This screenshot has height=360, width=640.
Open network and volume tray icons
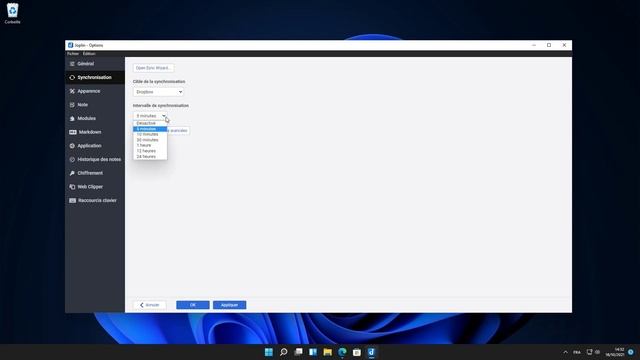(x=593, y=352)
